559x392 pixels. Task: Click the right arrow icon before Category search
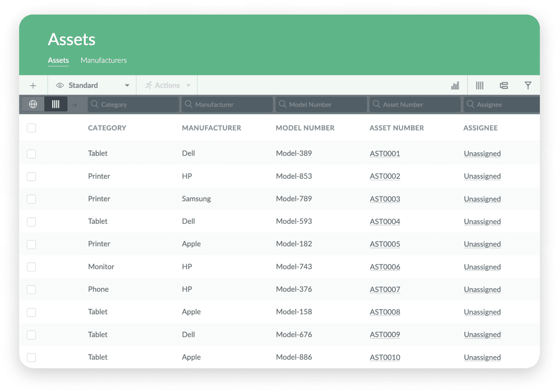pos(74,105)
